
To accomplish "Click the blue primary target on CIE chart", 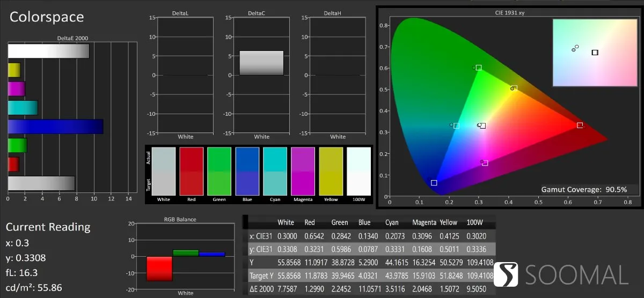I will point(434,183).
